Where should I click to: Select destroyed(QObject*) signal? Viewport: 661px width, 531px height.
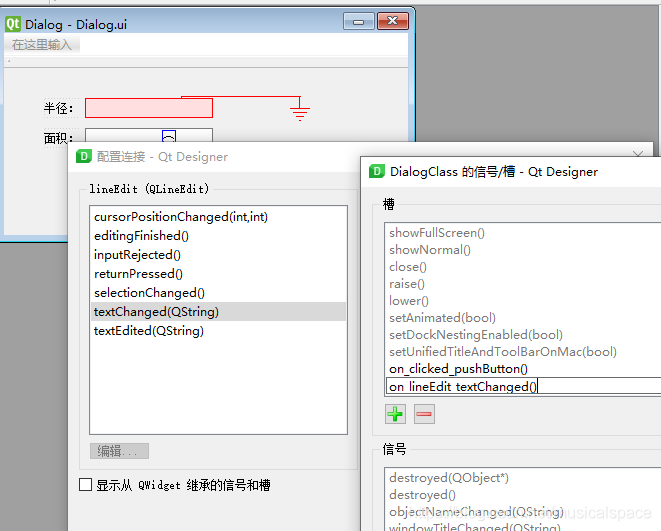click(523, 477)
